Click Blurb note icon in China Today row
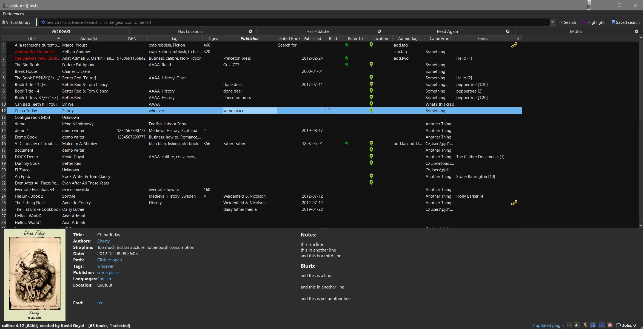 click(x=328, y=111)
